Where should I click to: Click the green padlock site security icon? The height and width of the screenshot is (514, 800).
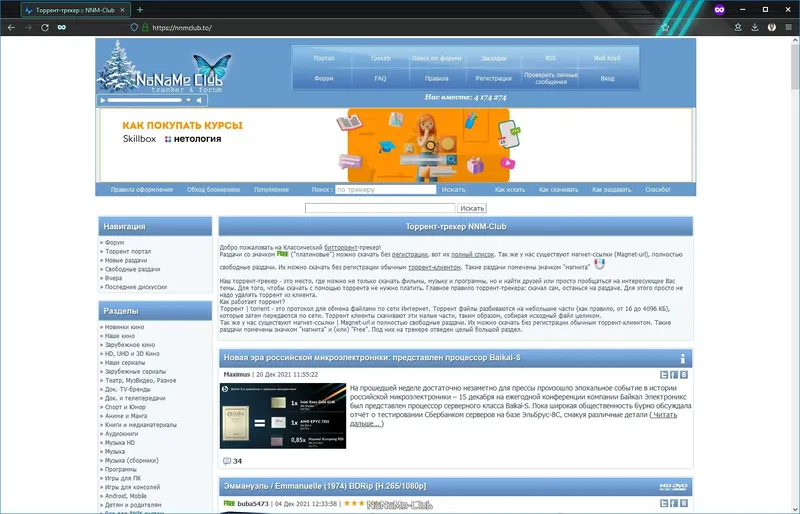[x=145, y=28]
